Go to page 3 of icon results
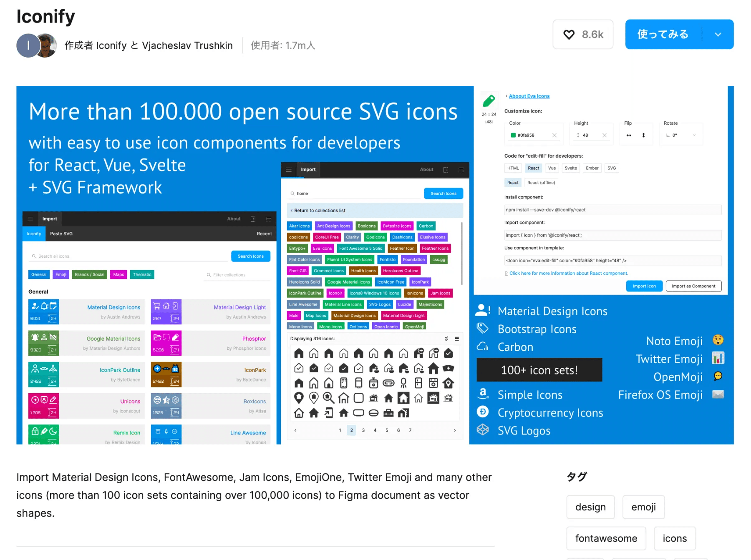 tap(363, 430)
